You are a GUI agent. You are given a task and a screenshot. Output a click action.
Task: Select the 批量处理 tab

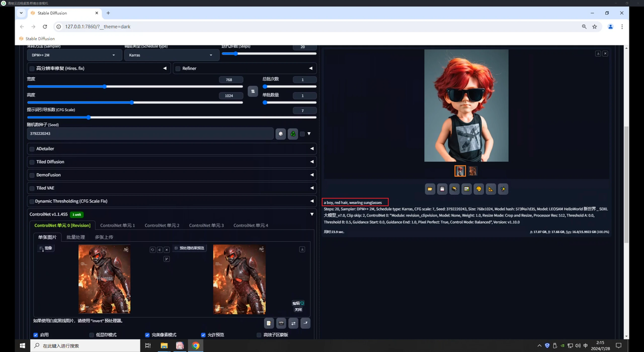[76, 237]
